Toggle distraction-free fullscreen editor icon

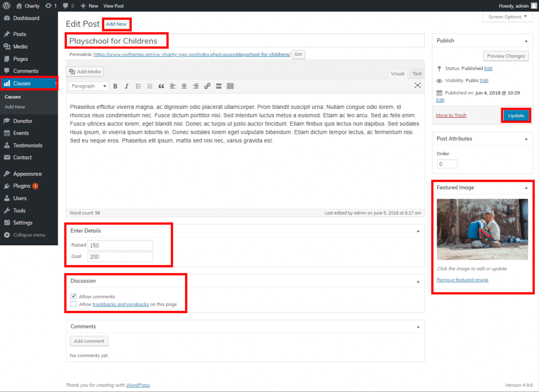pyautogui.click(x=418, y=85)
